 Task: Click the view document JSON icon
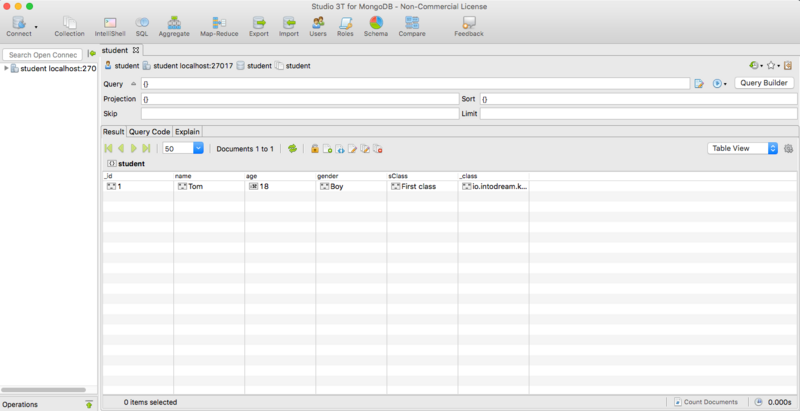pyautogui.click(x=340, y=148)
